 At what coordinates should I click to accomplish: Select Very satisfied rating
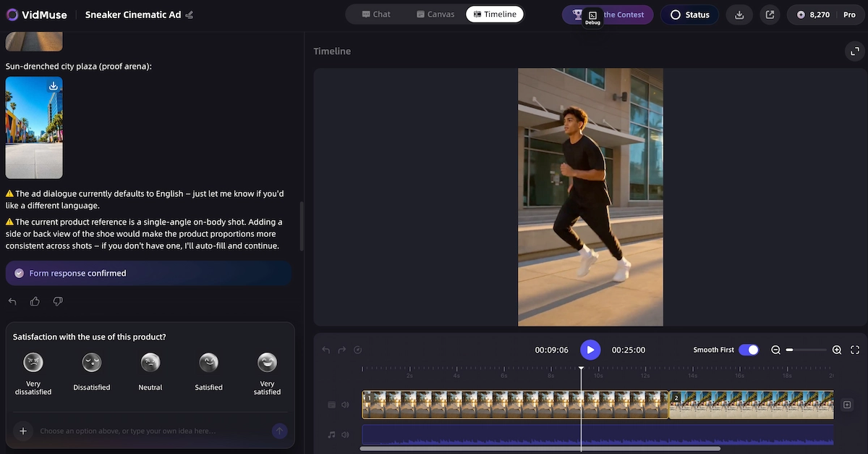(267, 374)
